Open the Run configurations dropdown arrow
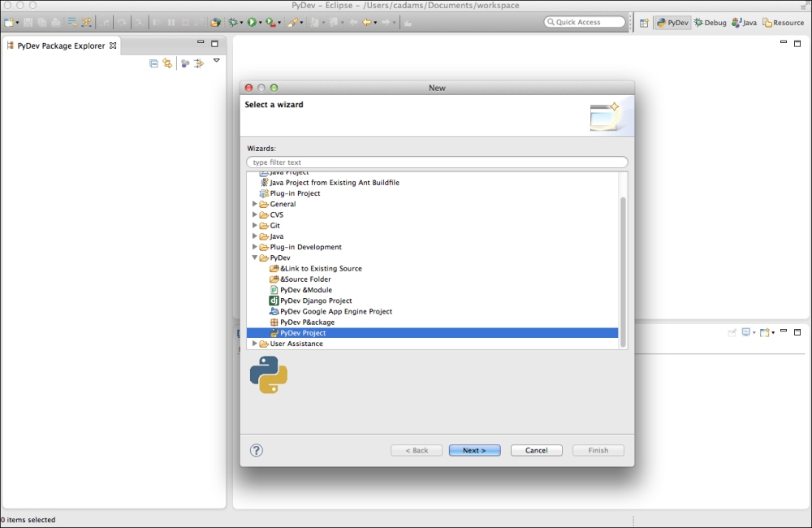The height and width of the screenshot is (528, 812). 260,23
